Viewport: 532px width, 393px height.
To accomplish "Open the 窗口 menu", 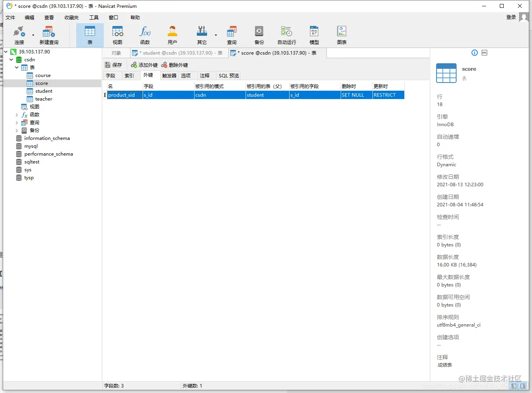I will (x=114, y=17).
